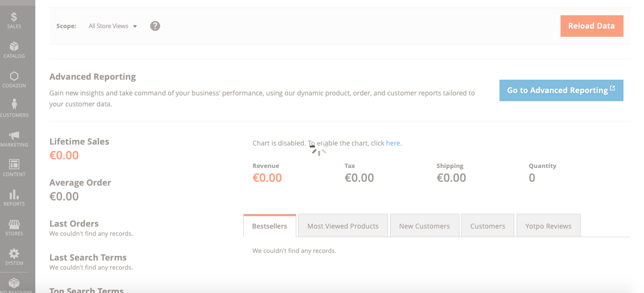Select the Bestsellers tab

[270, 225]
